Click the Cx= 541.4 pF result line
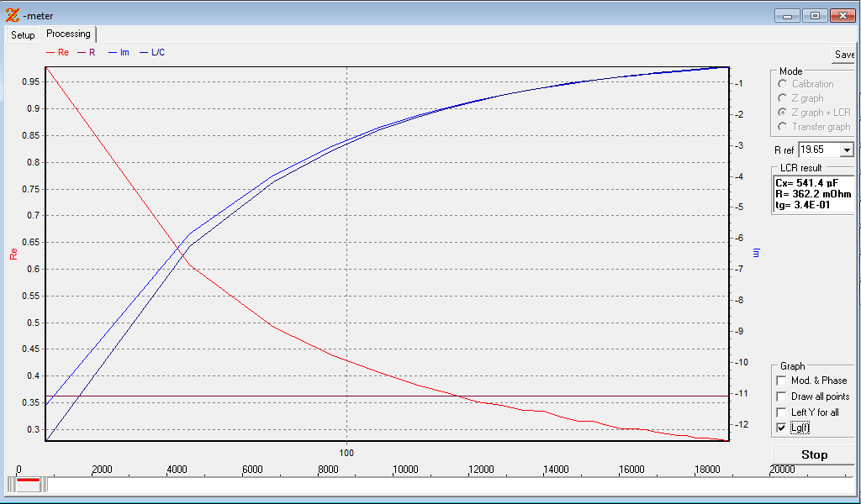Screen dimensions: 861x504 point(806,183)
